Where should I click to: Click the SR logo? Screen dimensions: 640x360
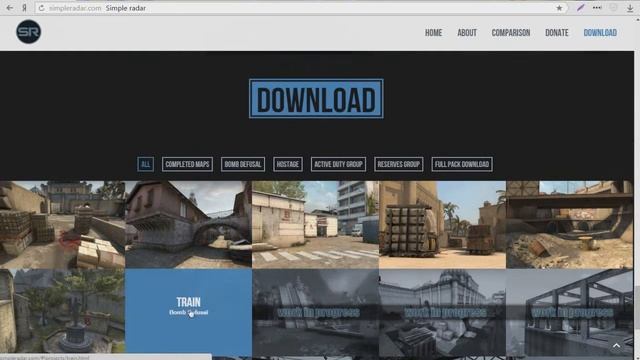[29, 32]
